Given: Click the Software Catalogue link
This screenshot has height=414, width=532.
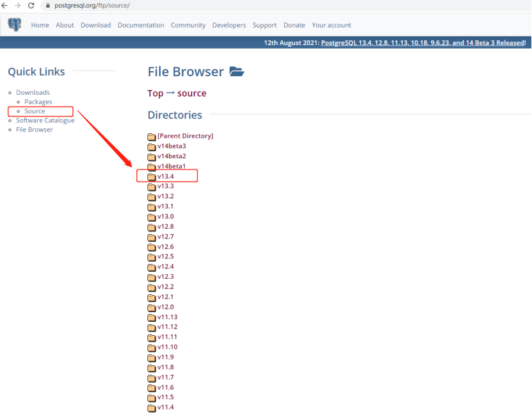Looking at the screenshot, I should (x=45, y=120).
